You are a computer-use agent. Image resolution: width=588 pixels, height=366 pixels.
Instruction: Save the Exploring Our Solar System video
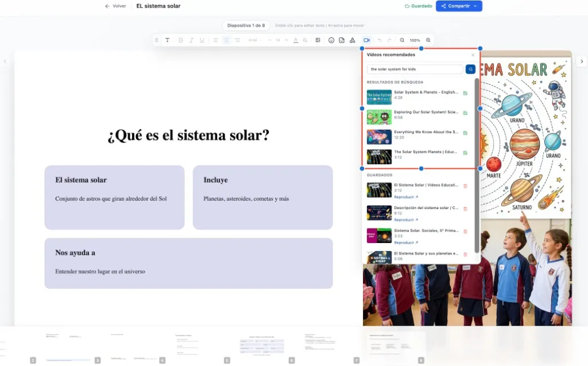pyautogui.click(x=465, y=113)
